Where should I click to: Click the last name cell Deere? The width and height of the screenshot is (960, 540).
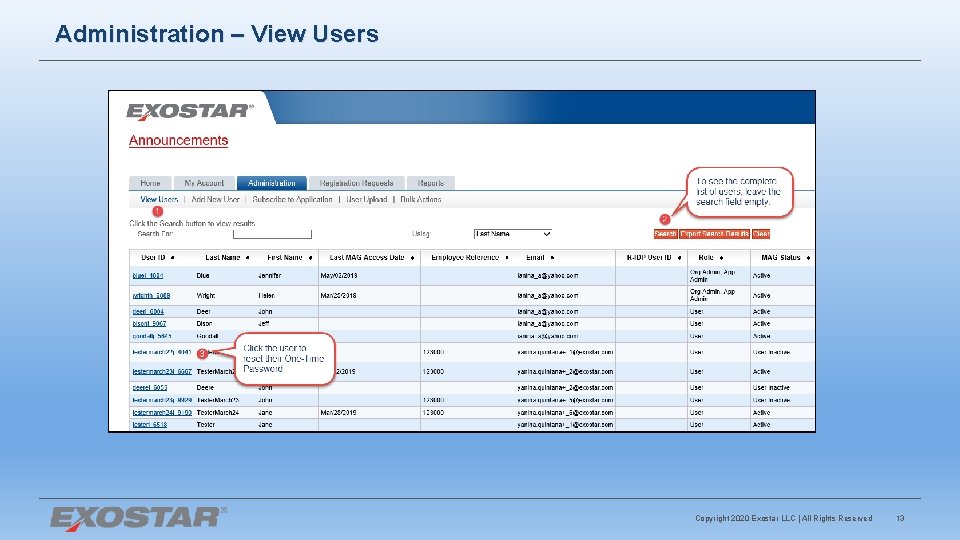205,388
